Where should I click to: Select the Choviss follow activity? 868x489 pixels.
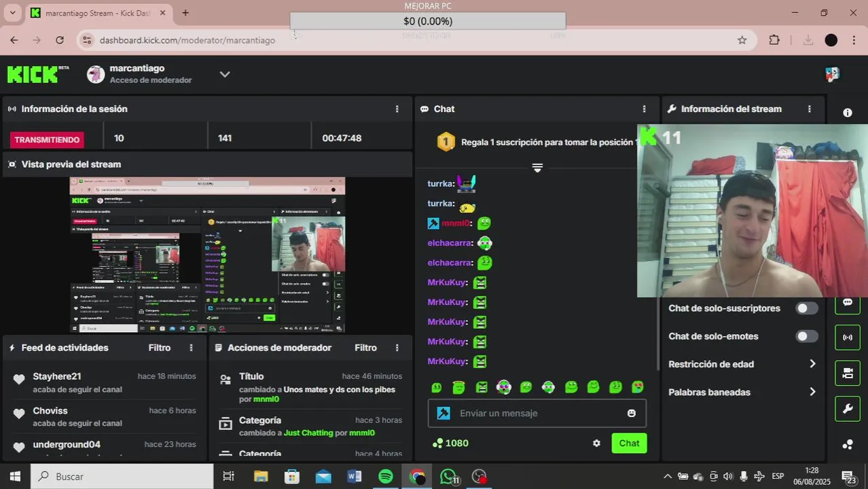pos(104,416)
